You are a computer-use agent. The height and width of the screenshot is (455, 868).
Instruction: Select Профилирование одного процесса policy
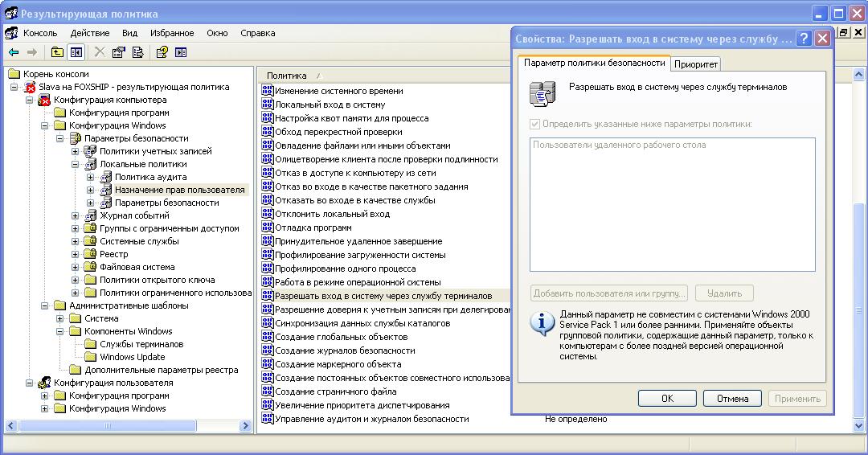[346, 268]
